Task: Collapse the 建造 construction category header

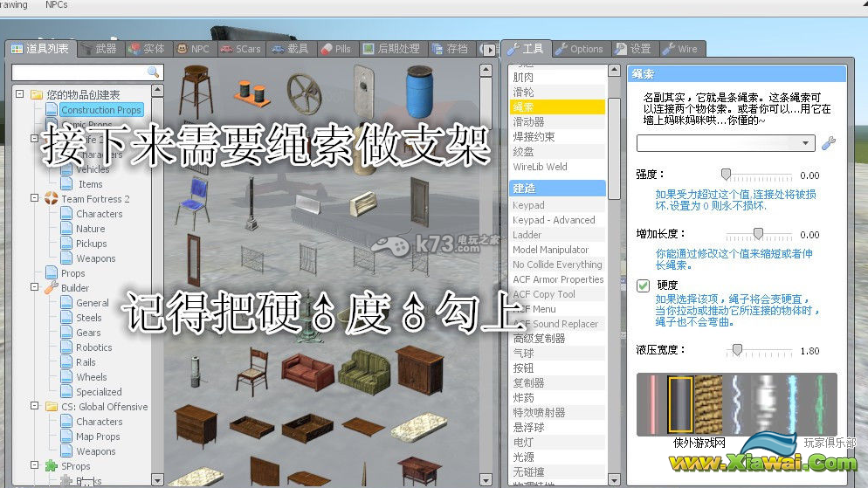Action: [x=557, y=188]
